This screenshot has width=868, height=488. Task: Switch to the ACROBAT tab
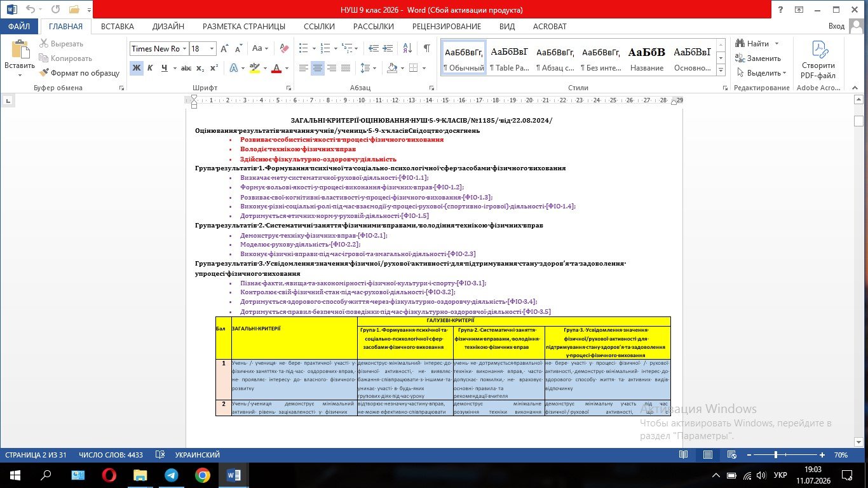coord(550,26)
